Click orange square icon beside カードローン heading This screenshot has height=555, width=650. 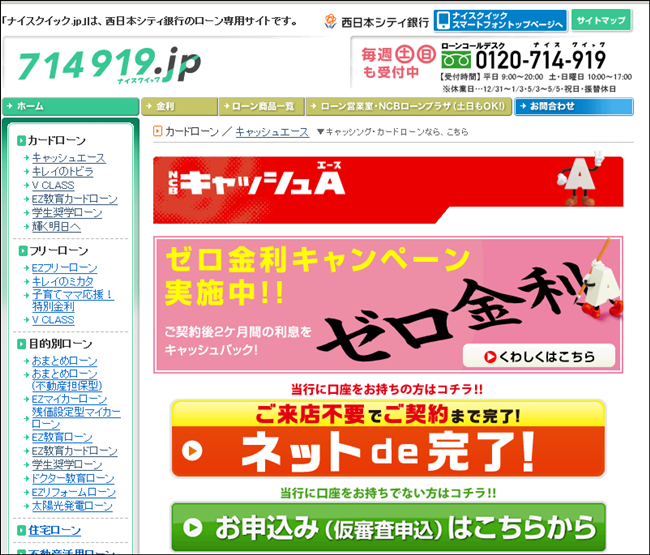[x=158, y=131]
